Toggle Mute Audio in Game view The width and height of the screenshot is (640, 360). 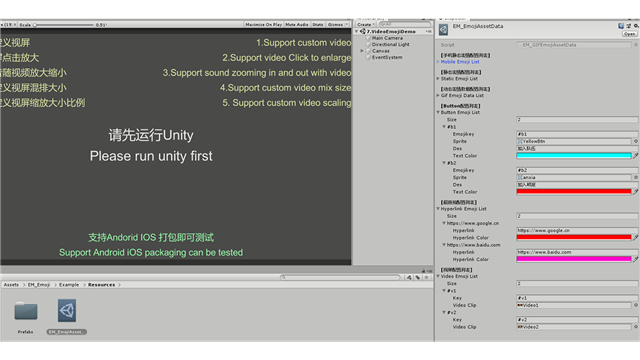pyautogui.click(x=297, y=25)
